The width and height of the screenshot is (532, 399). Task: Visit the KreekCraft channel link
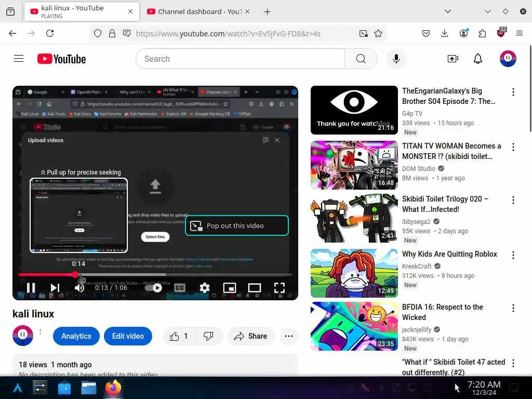click(417, 267)
